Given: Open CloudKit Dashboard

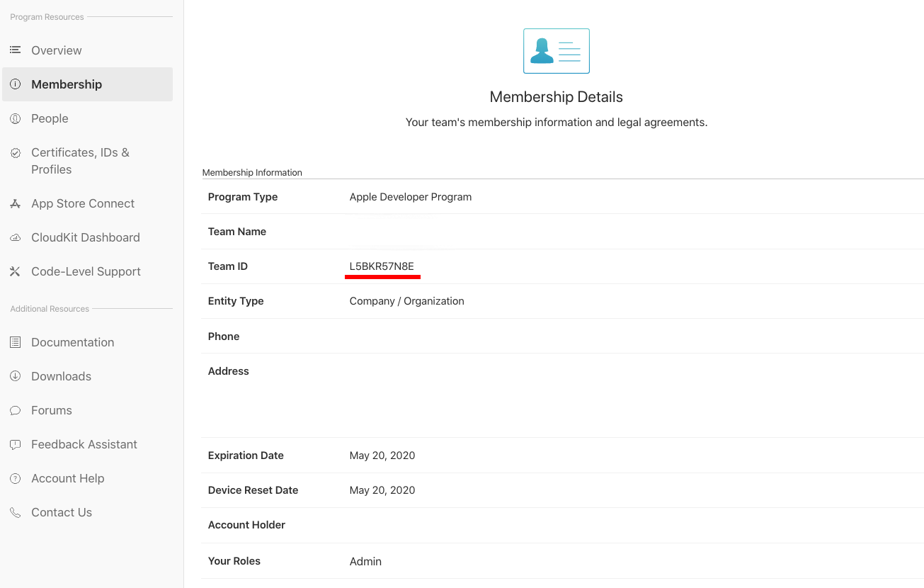Looking at the screenshot, I should click(x=86, y=237).
